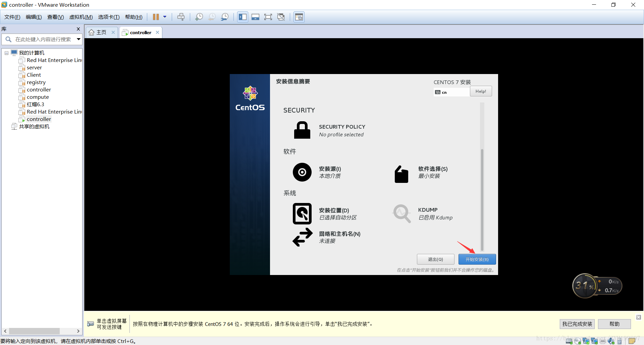644x345 pixels.
Task: Toggle the thumbnail bar view icon
Action: pos(255,17)
